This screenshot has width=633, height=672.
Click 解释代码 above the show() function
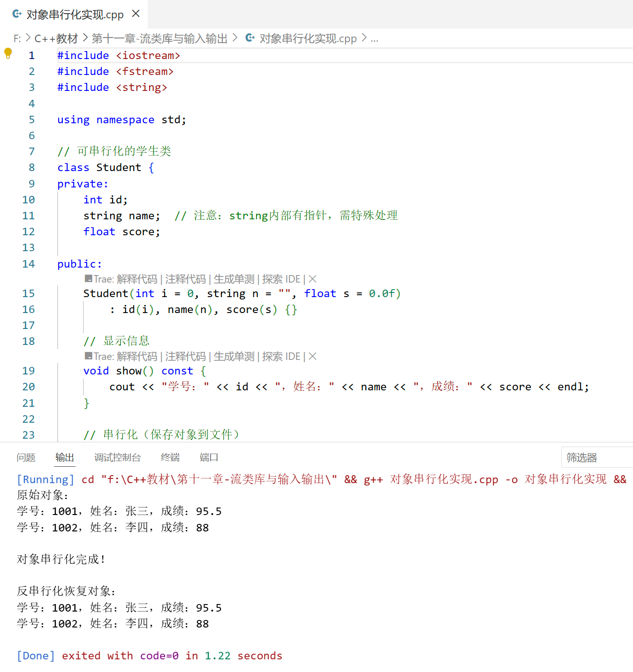pos(137,357)
